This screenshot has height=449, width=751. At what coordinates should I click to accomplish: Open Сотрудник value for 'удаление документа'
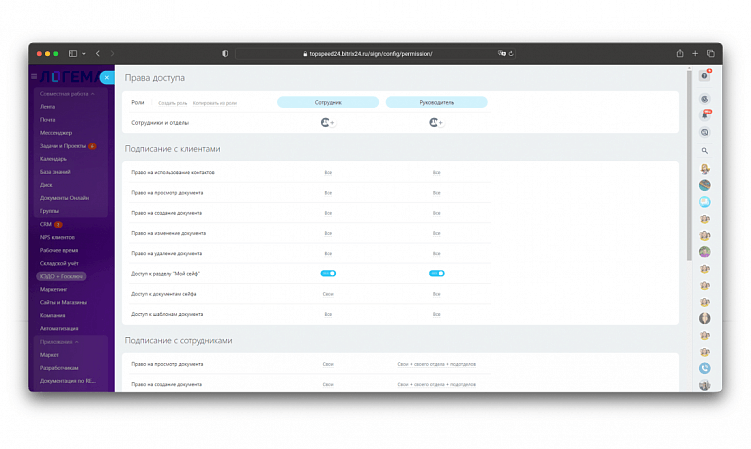pos(328,253)
